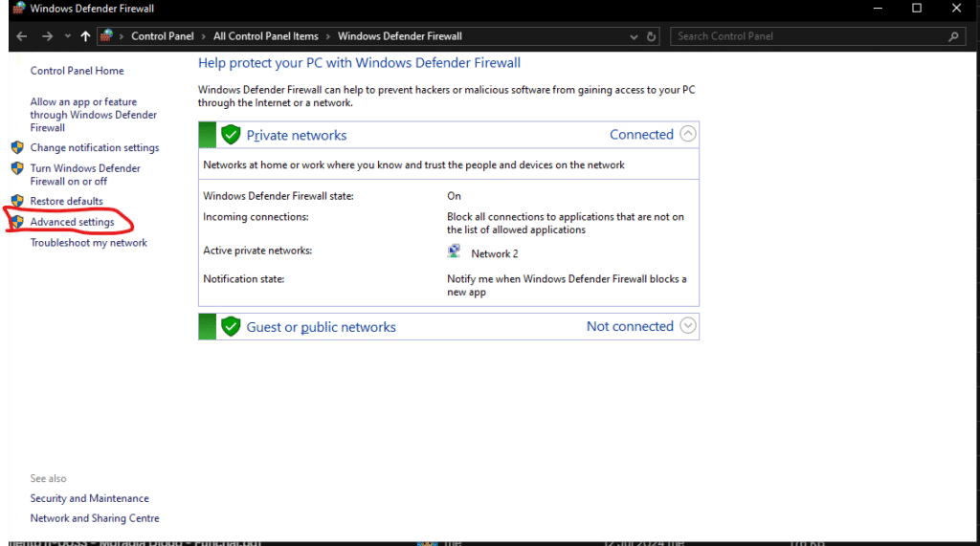Click the shield icon beside Advanced settings

point(17,222)
